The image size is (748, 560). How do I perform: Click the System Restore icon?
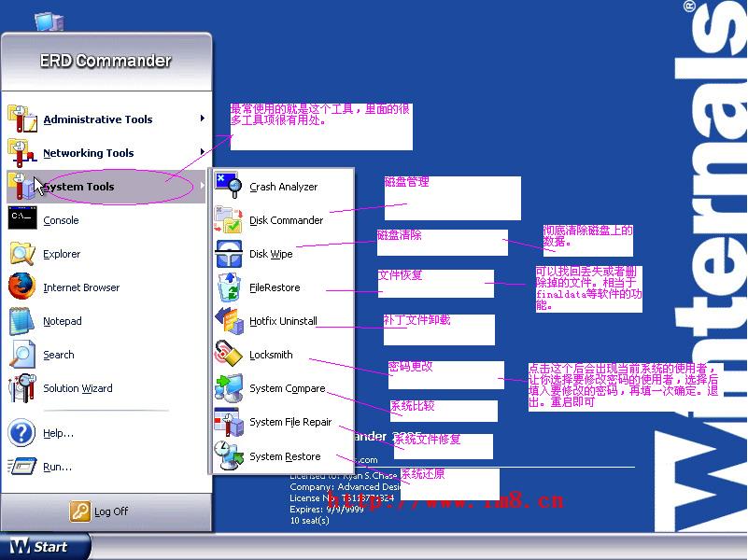pos(229,455)
